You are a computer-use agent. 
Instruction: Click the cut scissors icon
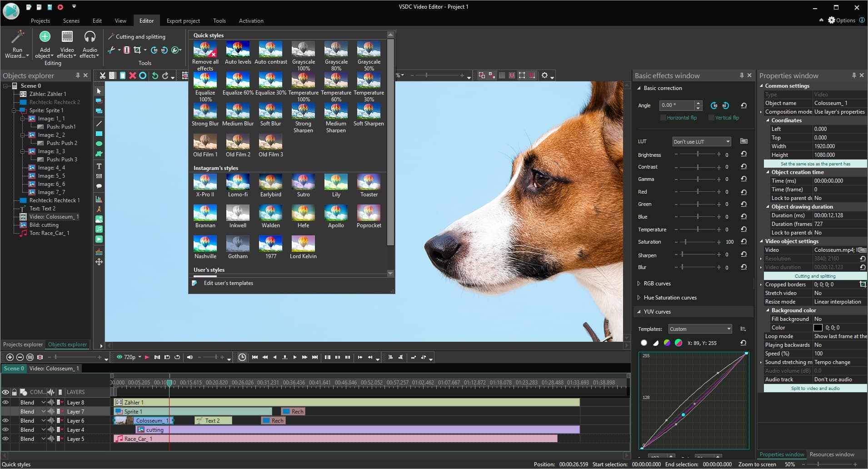point(103,75)
